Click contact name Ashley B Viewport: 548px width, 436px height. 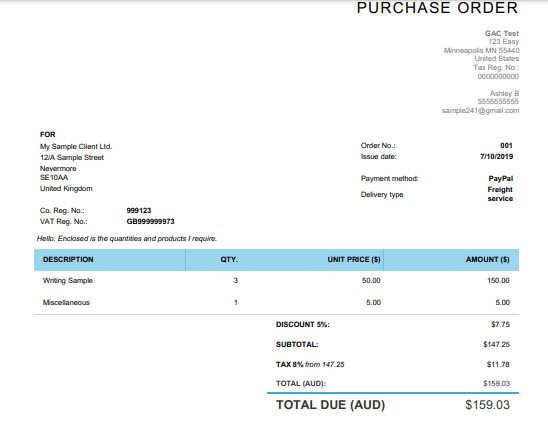click(504, 93)
